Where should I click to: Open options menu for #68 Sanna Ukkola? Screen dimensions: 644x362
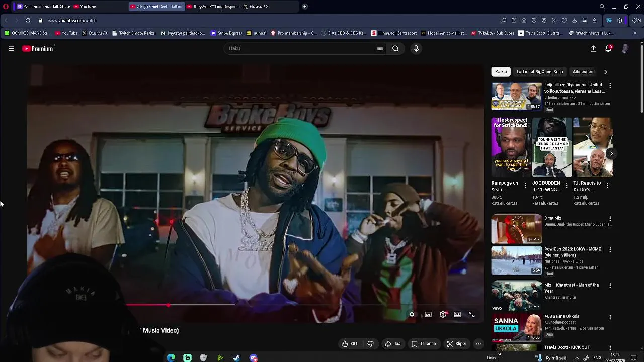click(x=610, y=317)
